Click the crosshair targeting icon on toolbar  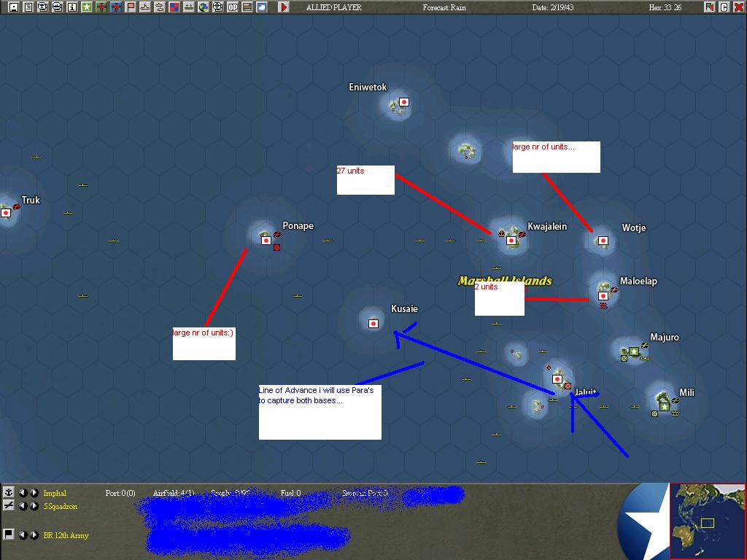coord(217,7)
